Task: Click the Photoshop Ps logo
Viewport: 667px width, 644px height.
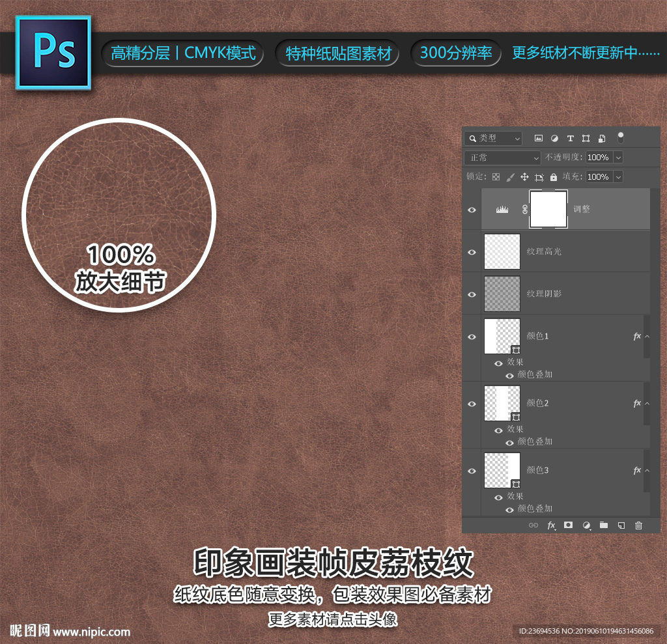Action: tap(53, 53)
